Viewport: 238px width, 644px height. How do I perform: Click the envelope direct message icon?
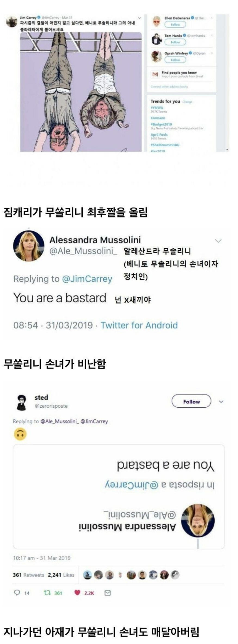tap(107, 593)
